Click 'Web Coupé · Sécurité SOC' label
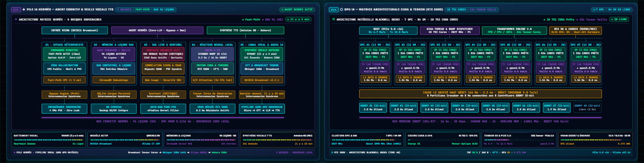 (x=163, y=80)
